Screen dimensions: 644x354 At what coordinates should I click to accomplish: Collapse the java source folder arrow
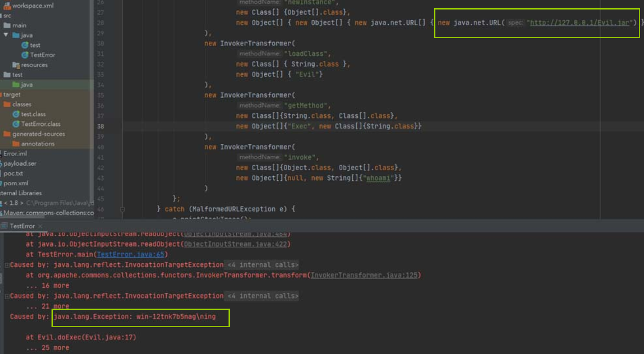coord(6,35)
